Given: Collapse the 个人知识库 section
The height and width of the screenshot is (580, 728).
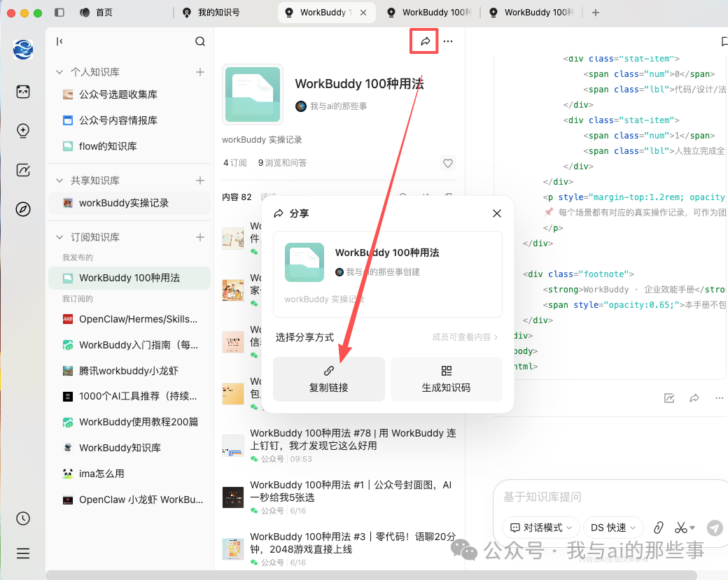Looking at the screenshot, I should pyautogui.click(x=59, y=72).
